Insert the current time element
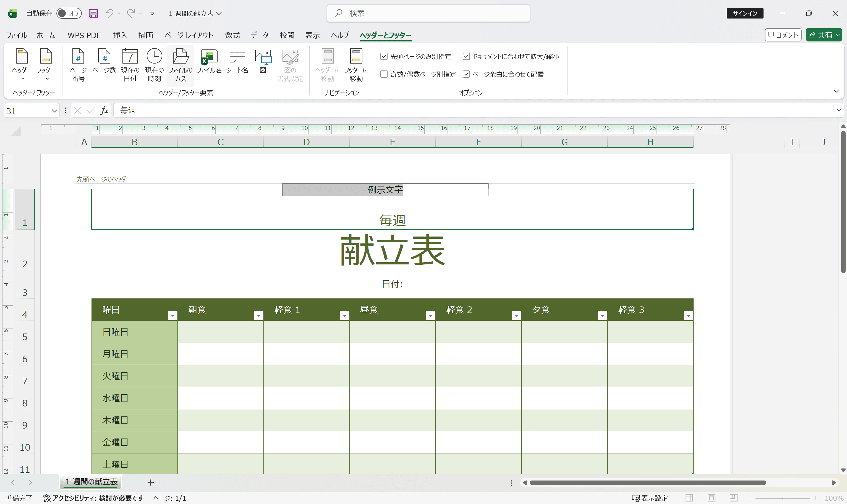Screen dimensions: 847x504 pos(155,65)
